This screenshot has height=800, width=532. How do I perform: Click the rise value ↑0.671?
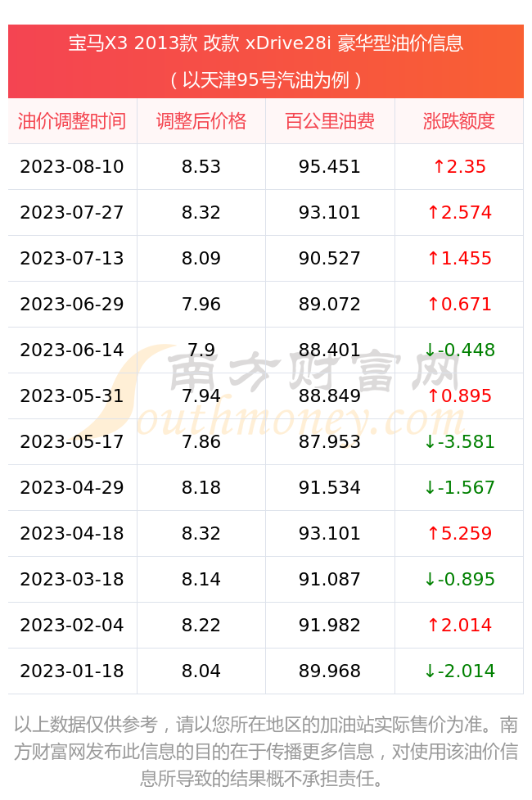[459, 305]
